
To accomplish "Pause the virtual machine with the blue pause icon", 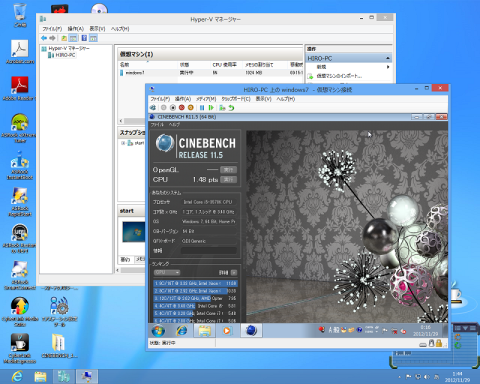I will [x=202, y=108].
